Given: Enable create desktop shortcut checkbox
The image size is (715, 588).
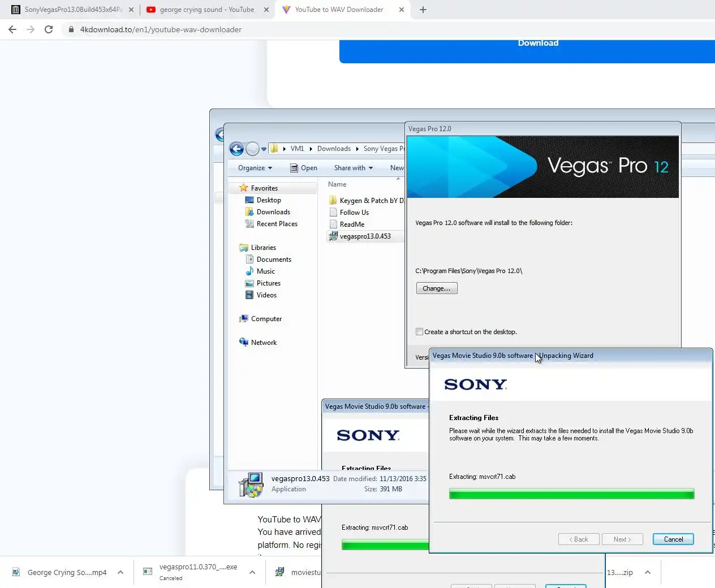Looking at the screenshot, I should tap(420, 332).
